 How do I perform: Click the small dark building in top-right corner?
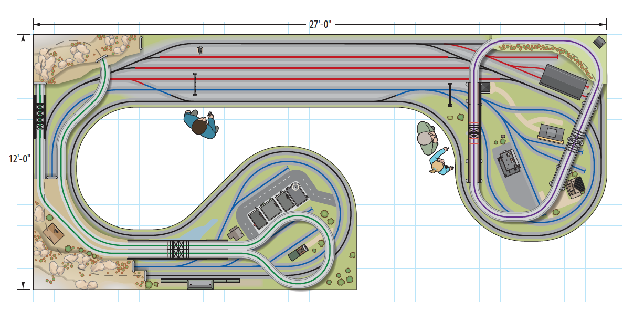click(x=600, y=41)
